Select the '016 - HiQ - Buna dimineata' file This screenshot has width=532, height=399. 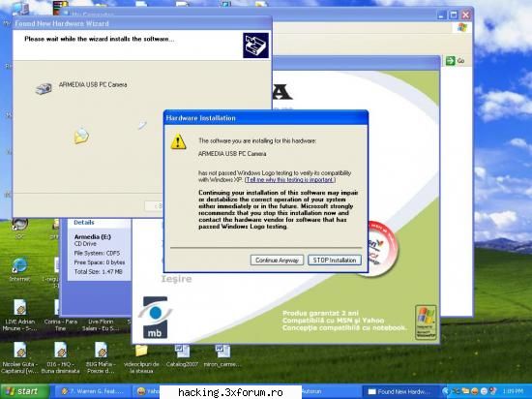click(x=60, y=357)
